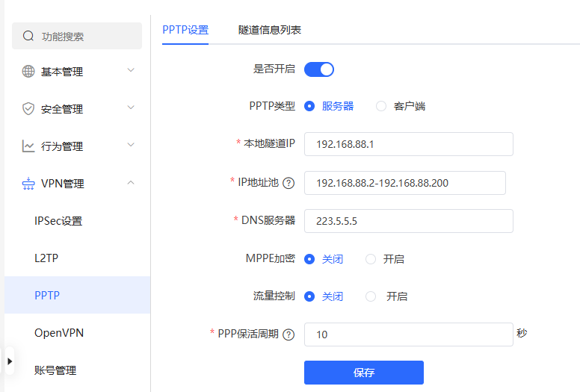580x392 pixels.
Task: Open the IP地址池 help question icon
Action: 289,183
